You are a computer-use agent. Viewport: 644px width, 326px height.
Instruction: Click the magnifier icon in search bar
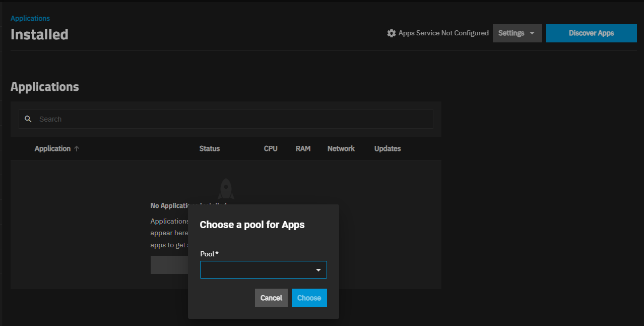pos(28,119)
